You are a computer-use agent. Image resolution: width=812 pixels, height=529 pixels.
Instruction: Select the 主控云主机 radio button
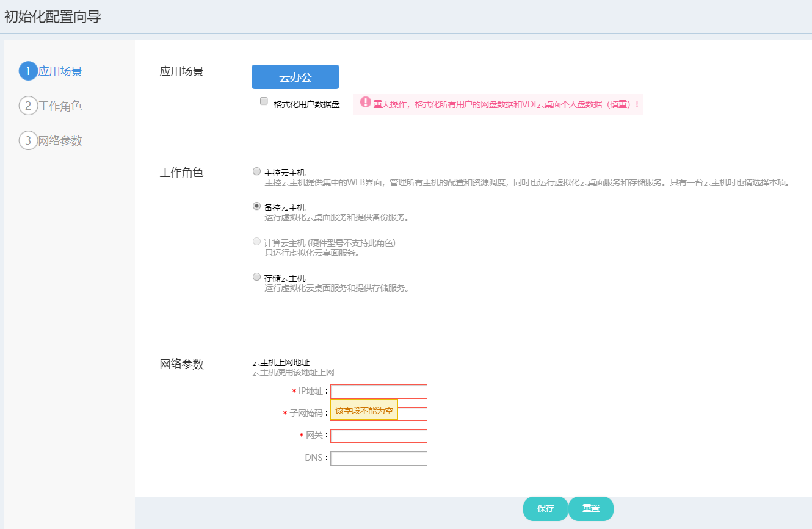[x=256, y=171]
